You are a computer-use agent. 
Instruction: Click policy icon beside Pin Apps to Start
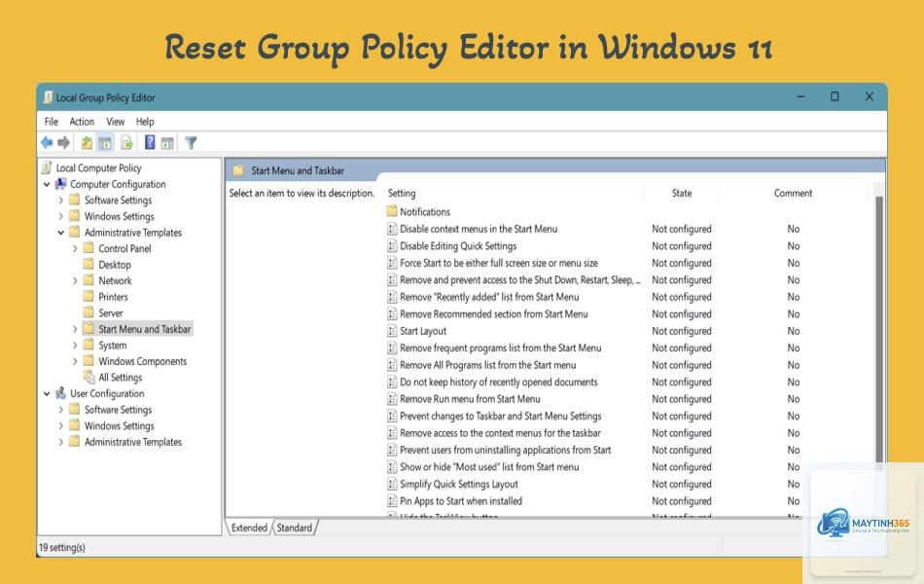click(392, 501)
